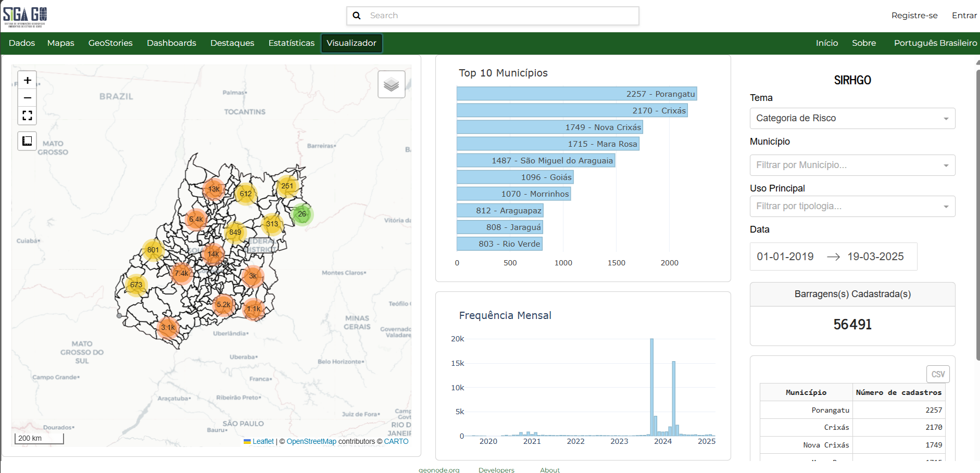Click the Porangatu bar in chart
Image resolution: width=980 pixels, height=473 pixels.
coord(576,94)
